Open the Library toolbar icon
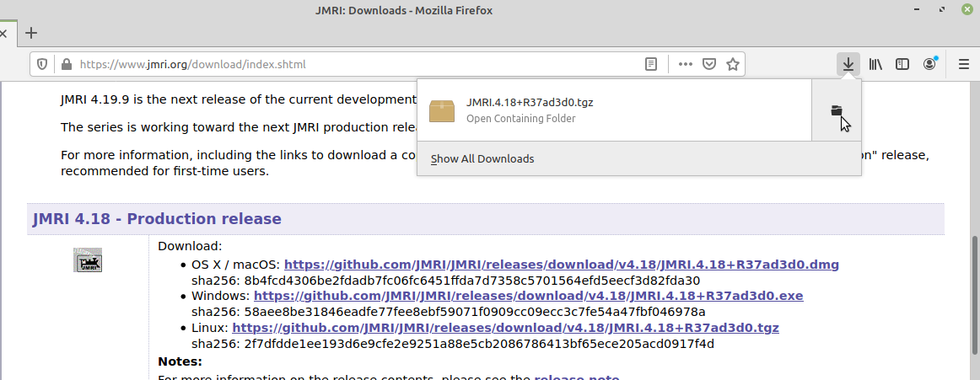 [875, 64]
